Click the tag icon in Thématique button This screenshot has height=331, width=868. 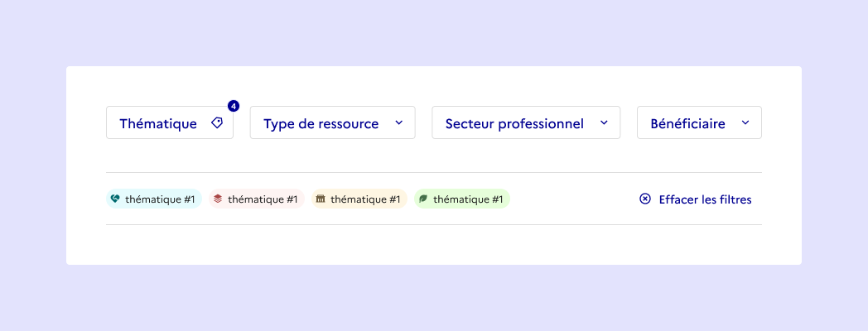click(217, 123)
